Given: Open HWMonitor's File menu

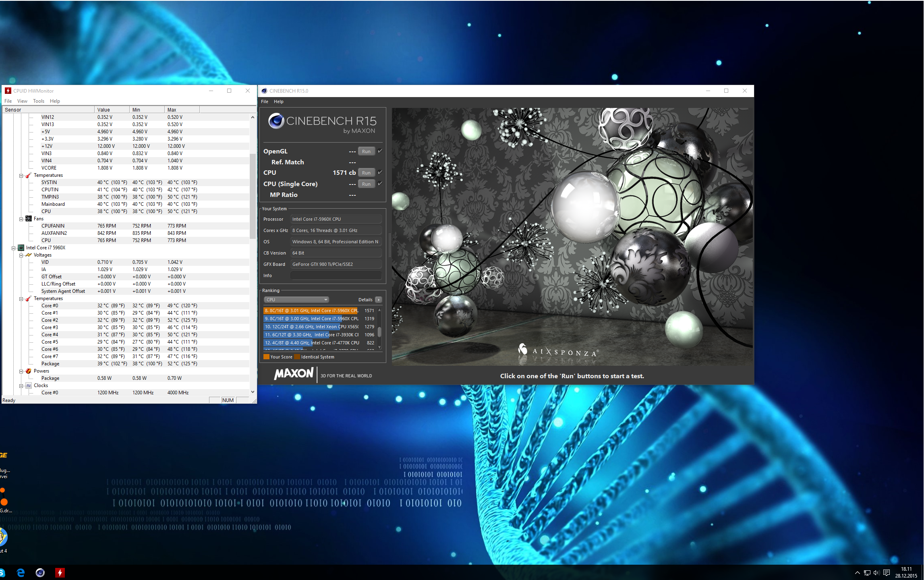Looking at the screenshot, I should point(8,101).
